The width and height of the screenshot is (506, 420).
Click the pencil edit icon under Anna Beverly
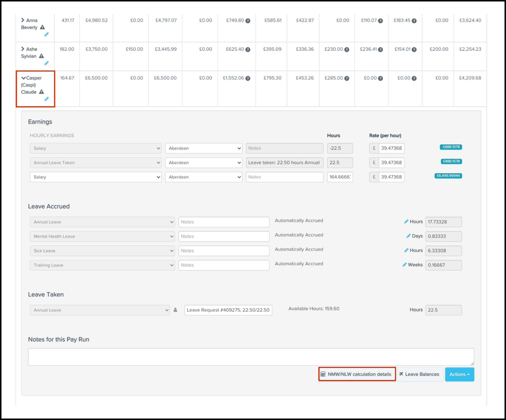click(x=46, y=34)
